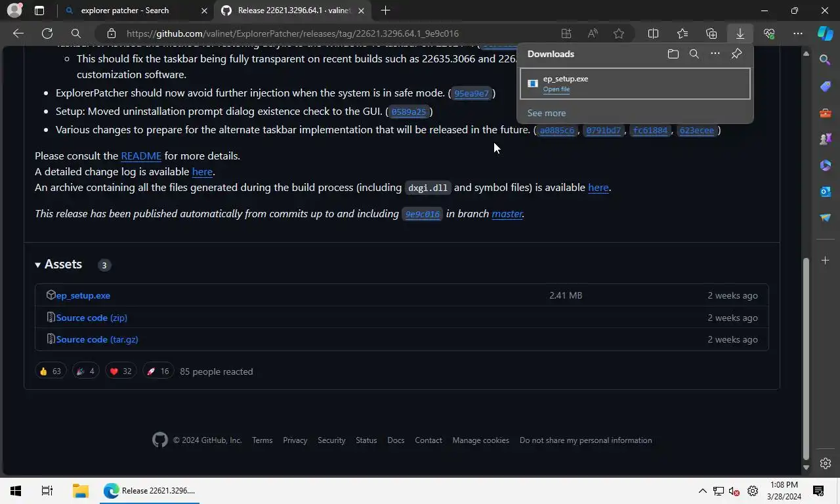The height and width of the screenshot is (504, 840).
Task: Open Browser essentials heart icon
Action: tap(769, 33)
